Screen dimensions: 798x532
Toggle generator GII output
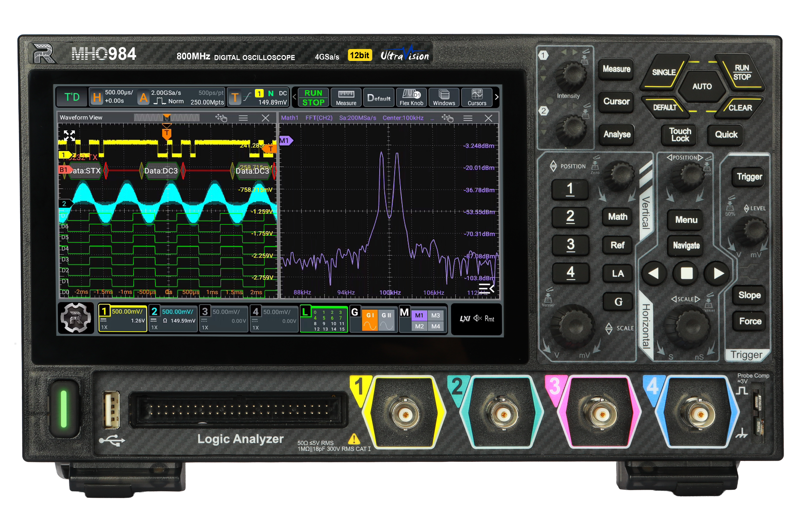pyautogui.click(x=386, y=320)
